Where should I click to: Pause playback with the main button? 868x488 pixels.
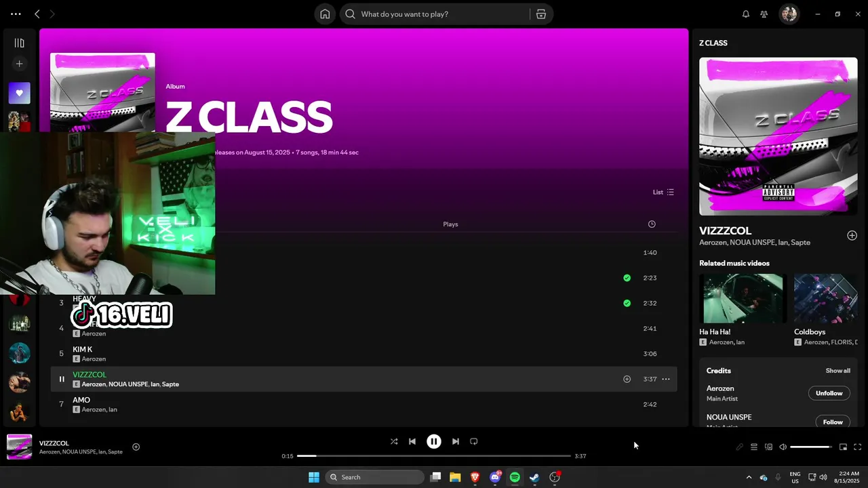point(434,441)
